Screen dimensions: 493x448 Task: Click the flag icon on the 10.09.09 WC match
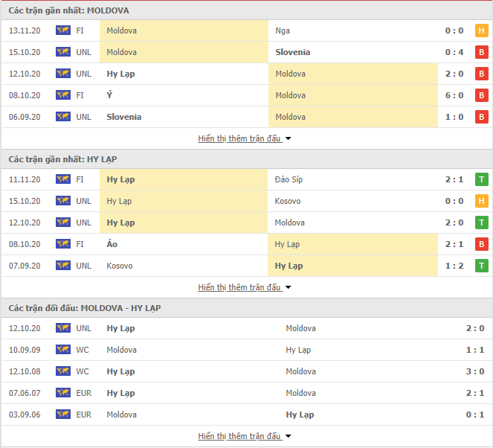(63, 350)
